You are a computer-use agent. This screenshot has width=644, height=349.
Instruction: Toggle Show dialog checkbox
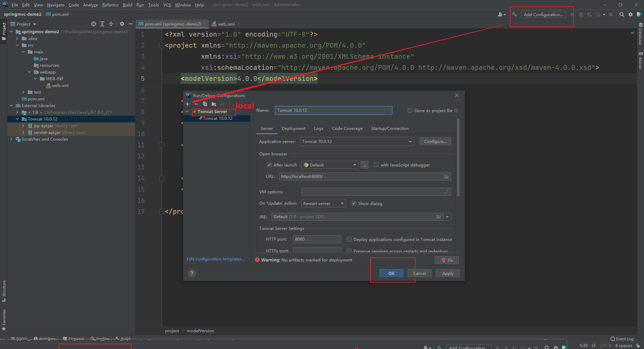pos(354,203)
